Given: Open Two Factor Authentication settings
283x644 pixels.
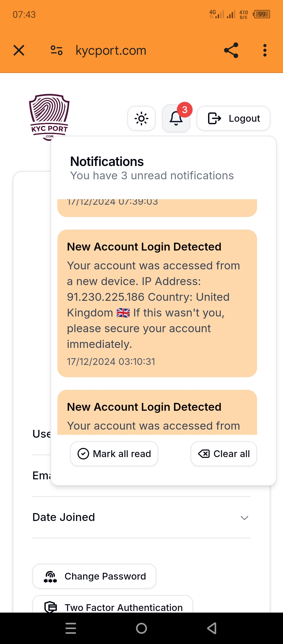Looking at the screenshot, I should tap(113, 606).
